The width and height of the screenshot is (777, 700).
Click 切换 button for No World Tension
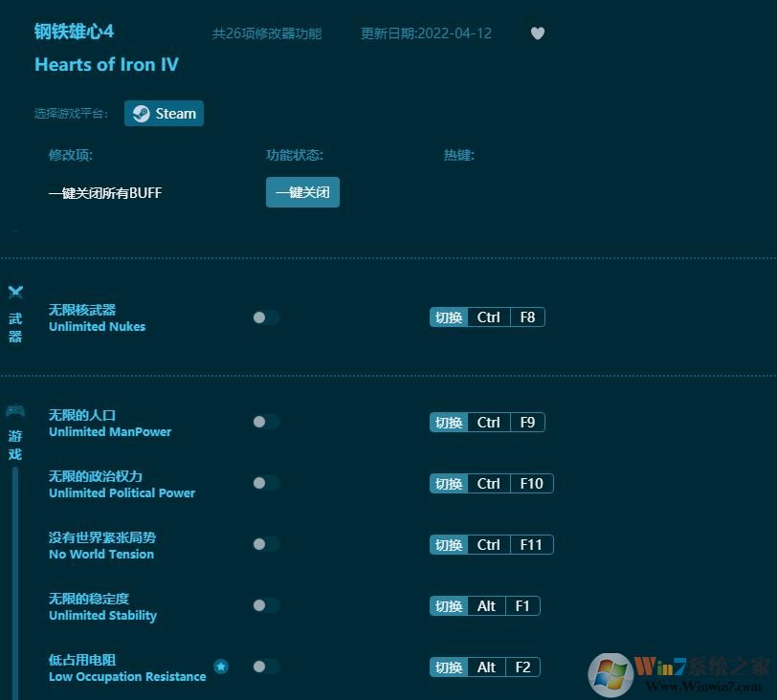449,545
